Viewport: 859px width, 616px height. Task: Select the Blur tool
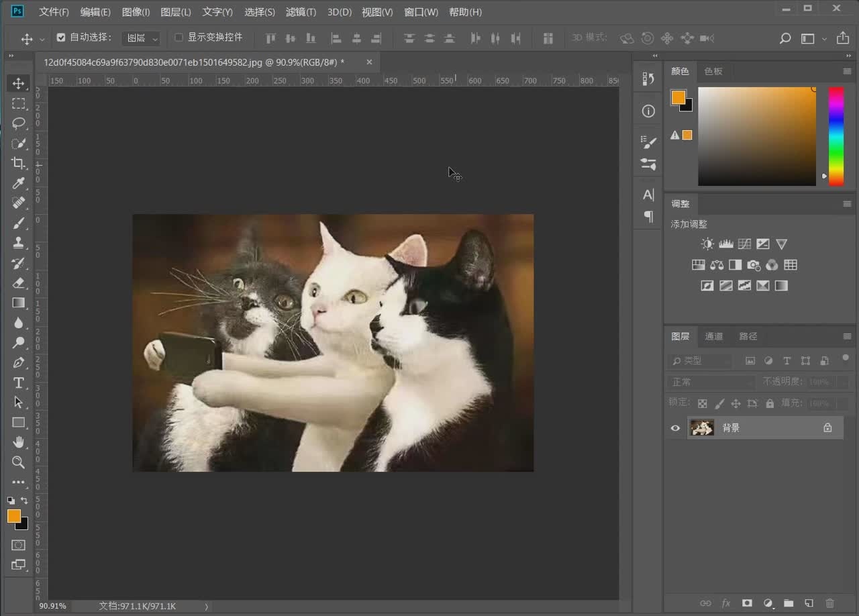pos(19,323)
